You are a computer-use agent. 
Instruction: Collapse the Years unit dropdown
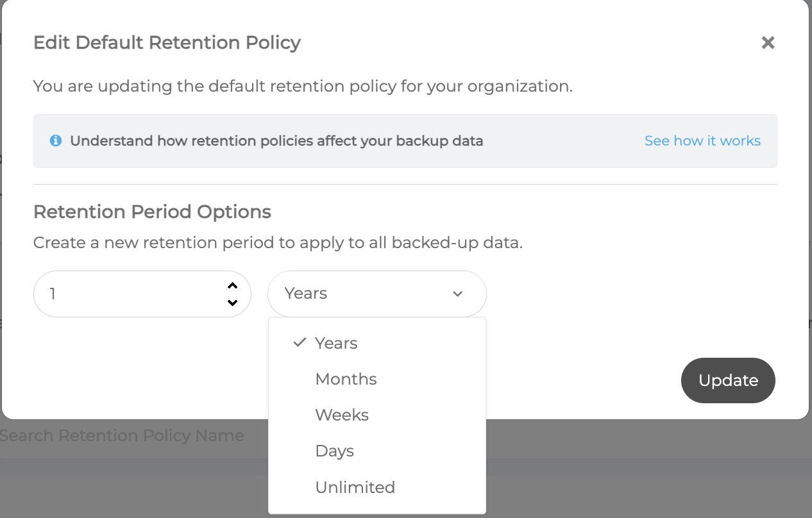click(x=377, y=294)
